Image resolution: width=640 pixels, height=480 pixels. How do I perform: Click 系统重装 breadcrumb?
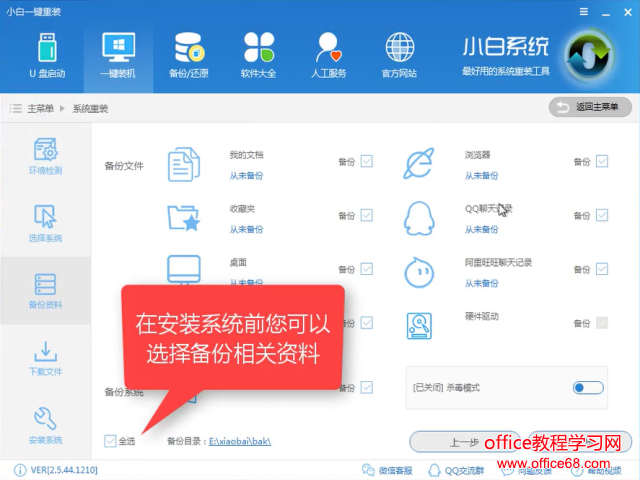pos(90,109)
